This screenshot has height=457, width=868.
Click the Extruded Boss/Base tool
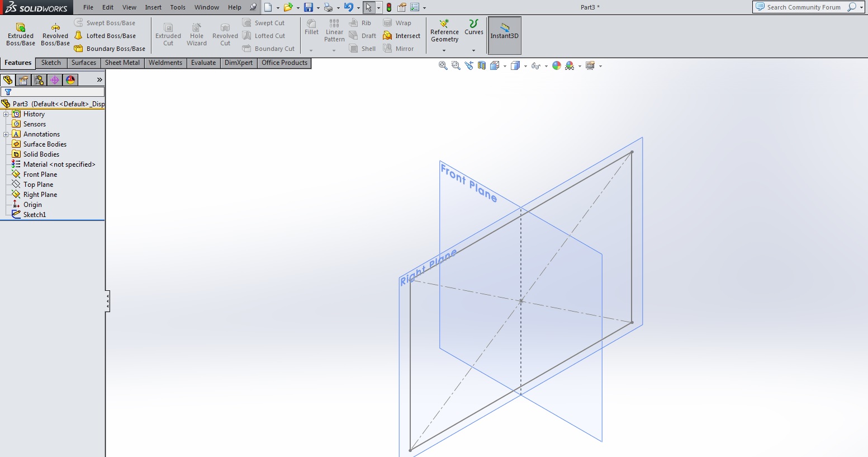[21, 34]
